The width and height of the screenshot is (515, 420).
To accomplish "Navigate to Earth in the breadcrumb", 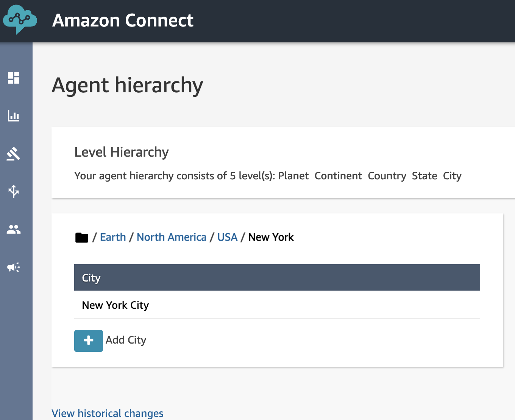I will 113,237.
